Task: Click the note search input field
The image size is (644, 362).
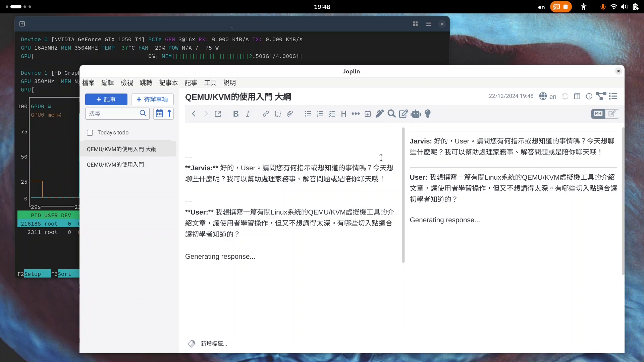Action: pos(113,114)
